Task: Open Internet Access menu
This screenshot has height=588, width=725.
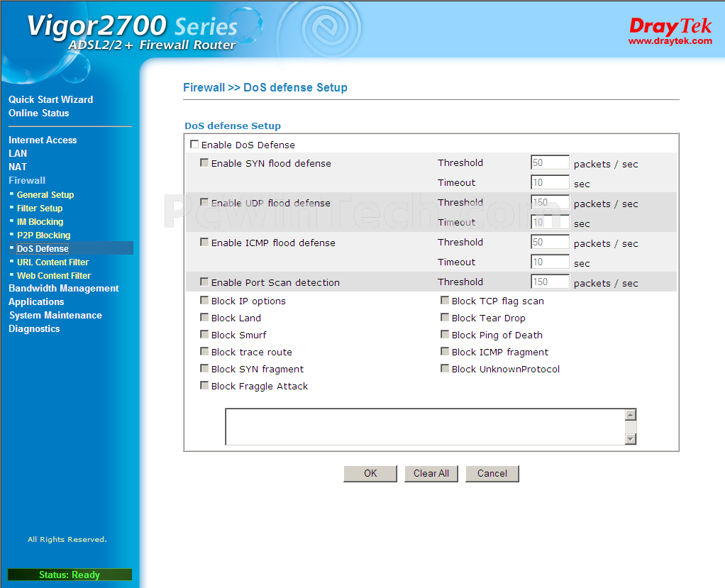Action: [x=43, y=140]
